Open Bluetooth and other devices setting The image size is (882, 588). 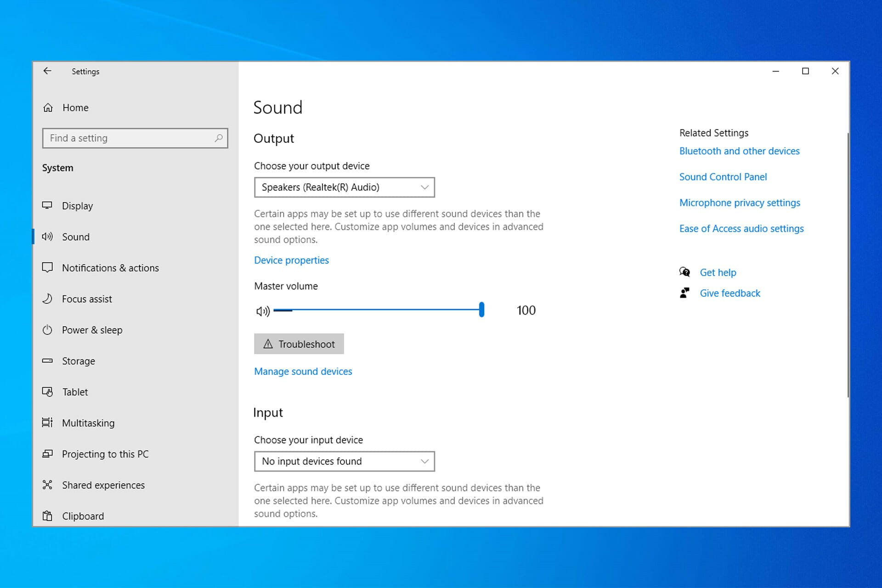[739, 151]
